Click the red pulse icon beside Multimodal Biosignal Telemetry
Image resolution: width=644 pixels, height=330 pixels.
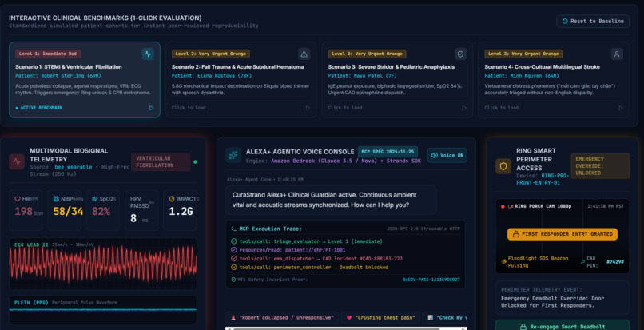(x=17, y=162)
